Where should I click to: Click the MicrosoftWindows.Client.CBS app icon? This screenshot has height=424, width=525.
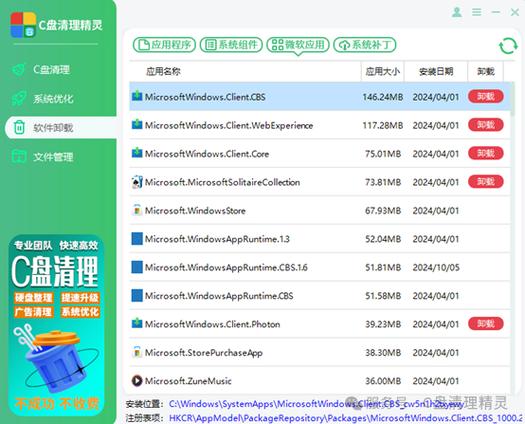[137, 96]
